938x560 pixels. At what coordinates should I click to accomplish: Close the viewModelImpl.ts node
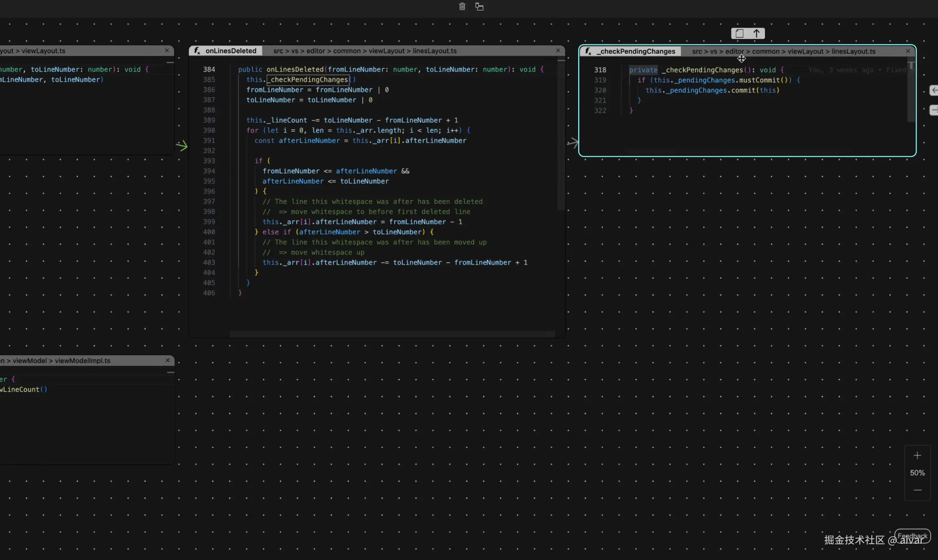pos(167,360)
